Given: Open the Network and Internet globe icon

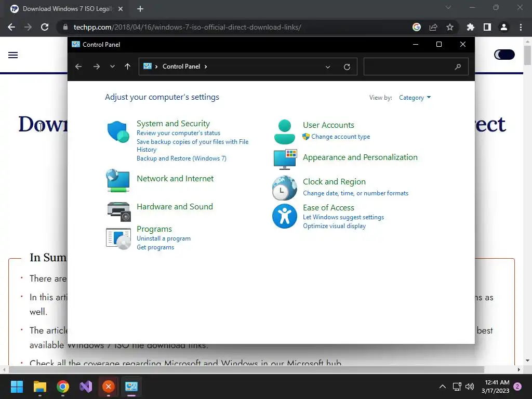Looking at the screenshot, I should [x=118, y=180].
